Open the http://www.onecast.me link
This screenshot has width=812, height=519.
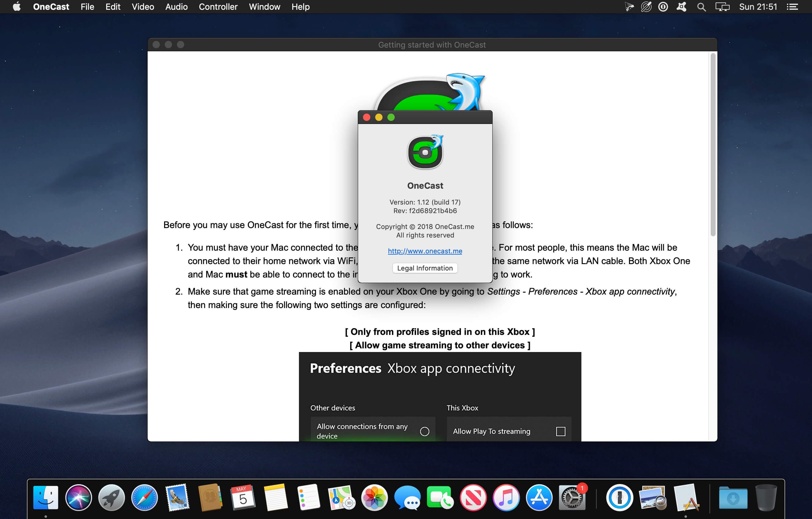point(425,251)
